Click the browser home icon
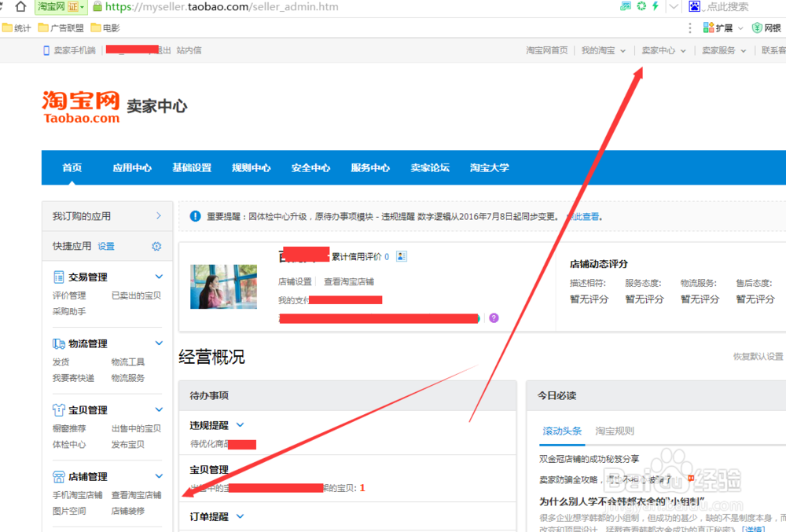786x532 pixels. point(20,6)
